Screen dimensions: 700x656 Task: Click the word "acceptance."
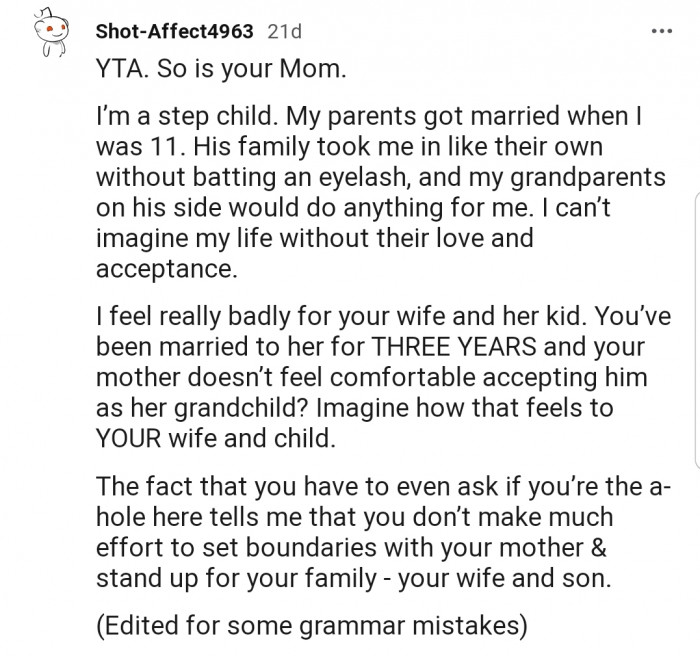click(167, 269)
